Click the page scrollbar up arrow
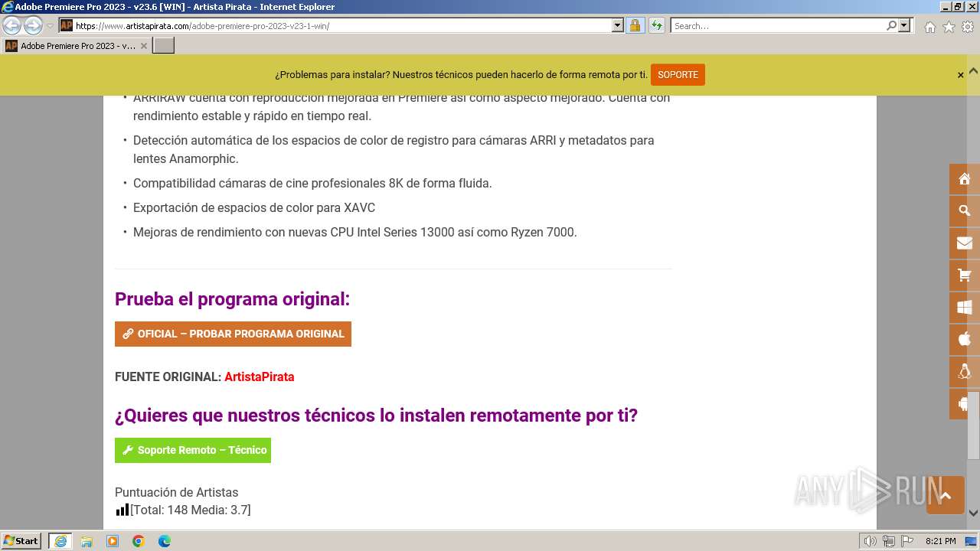Screen dimensions: 980x551 [x=973, y=71]
